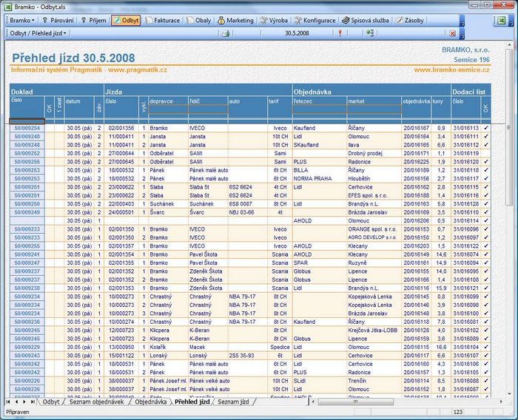
Task: Click the www.bramko-semice.cz link
Action: tap(451, 70)
